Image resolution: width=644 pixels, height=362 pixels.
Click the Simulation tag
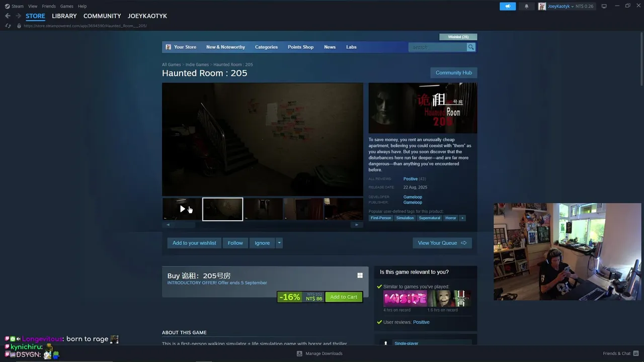tap(405, 218)
